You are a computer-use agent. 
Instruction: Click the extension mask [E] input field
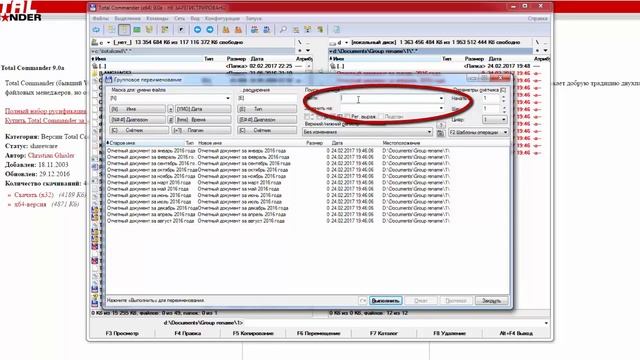click(x=267, y=98)
